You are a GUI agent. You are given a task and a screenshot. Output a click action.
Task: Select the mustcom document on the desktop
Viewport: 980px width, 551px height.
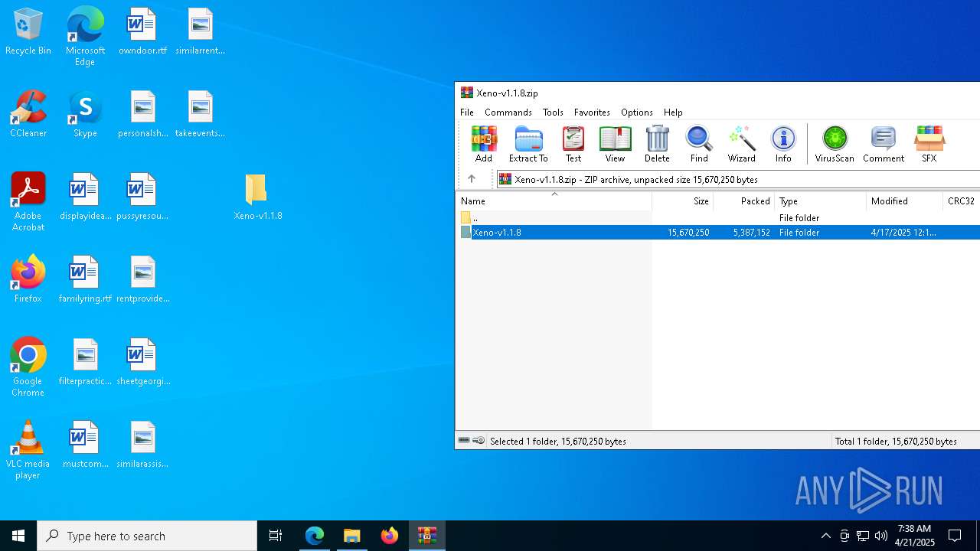pos(85,445)
